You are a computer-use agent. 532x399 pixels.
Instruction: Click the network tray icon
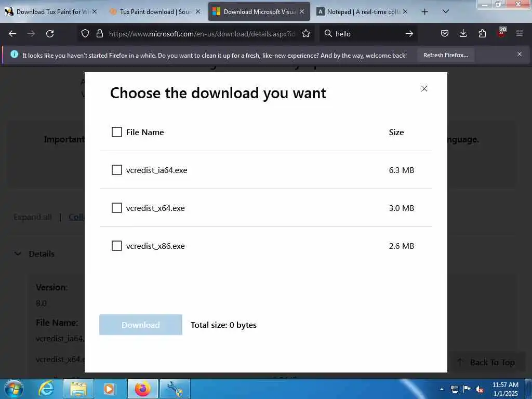[454, 389]
